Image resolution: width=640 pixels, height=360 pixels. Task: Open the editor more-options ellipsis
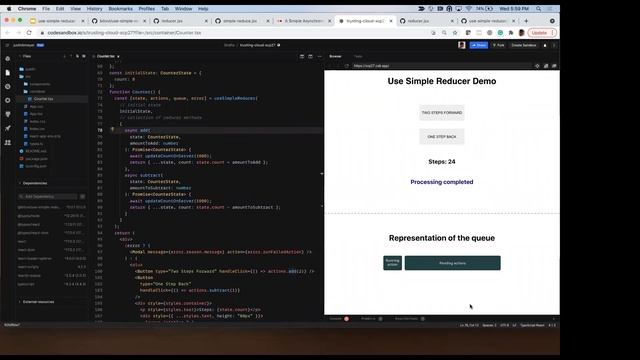319,56
